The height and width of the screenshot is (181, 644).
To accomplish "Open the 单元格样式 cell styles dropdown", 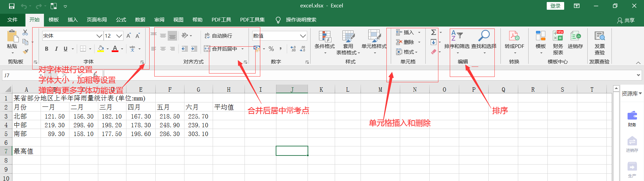I will [374, 42].
